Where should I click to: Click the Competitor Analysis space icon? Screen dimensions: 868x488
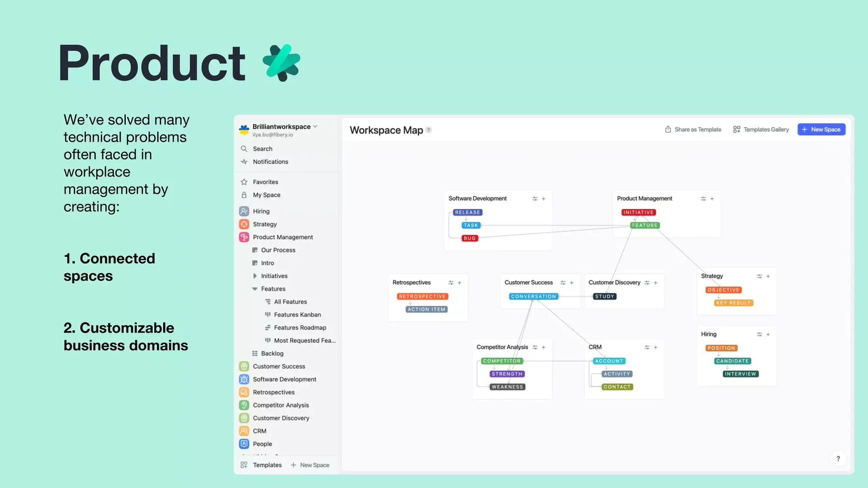244,405
